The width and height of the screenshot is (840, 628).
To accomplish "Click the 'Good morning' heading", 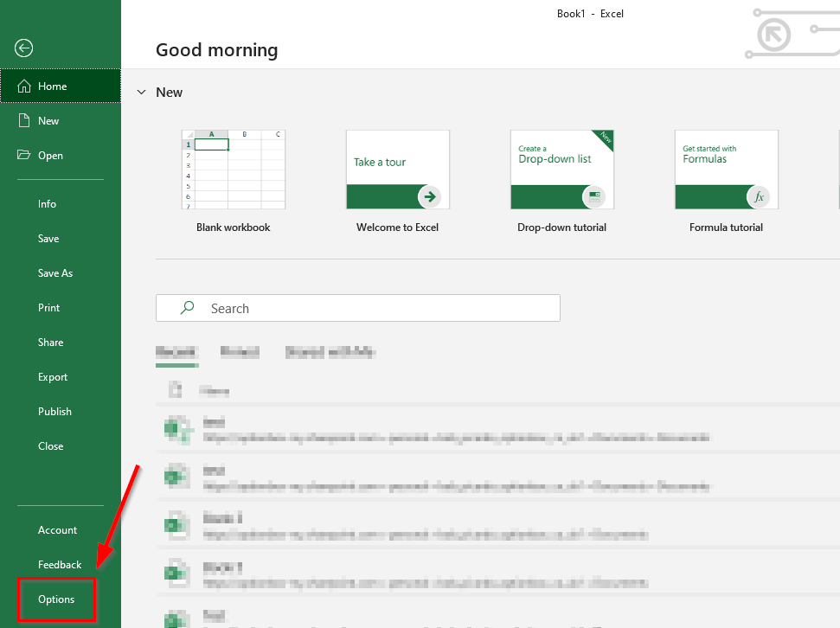I will [x=217, y=50].
